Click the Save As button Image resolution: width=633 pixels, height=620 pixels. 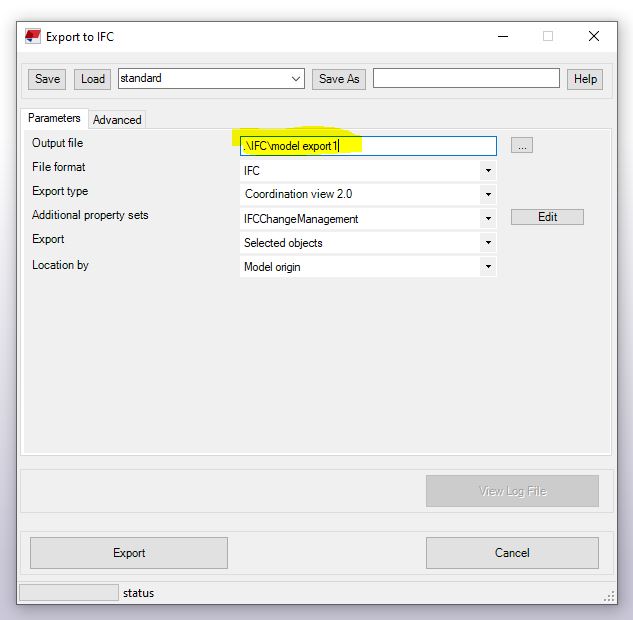(x=339, y=79)
